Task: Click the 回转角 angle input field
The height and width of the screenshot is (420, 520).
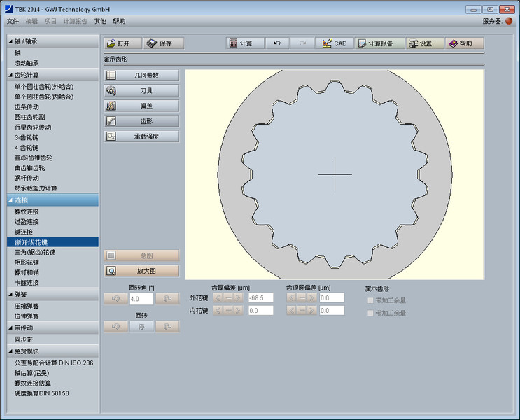Action: (141, 299)
